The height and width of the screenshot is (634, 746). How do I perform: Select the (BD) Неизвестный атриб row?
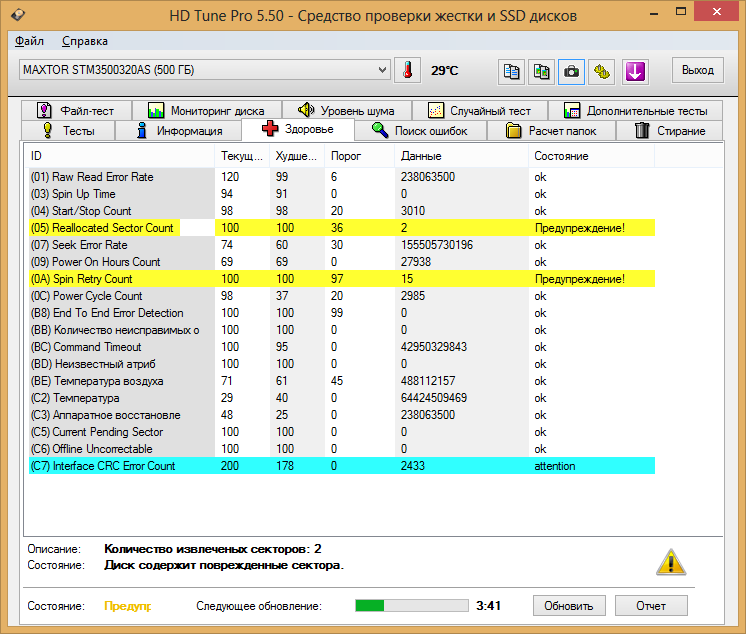tap(342, 364)
